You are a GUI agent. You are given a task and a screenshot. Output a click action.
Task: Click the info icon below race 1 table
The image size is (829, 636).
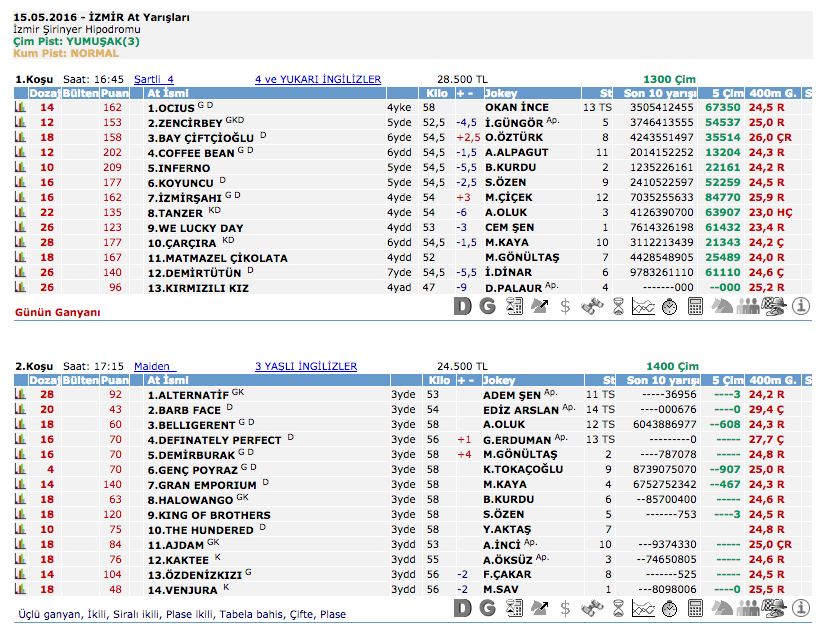pos(800,306)
